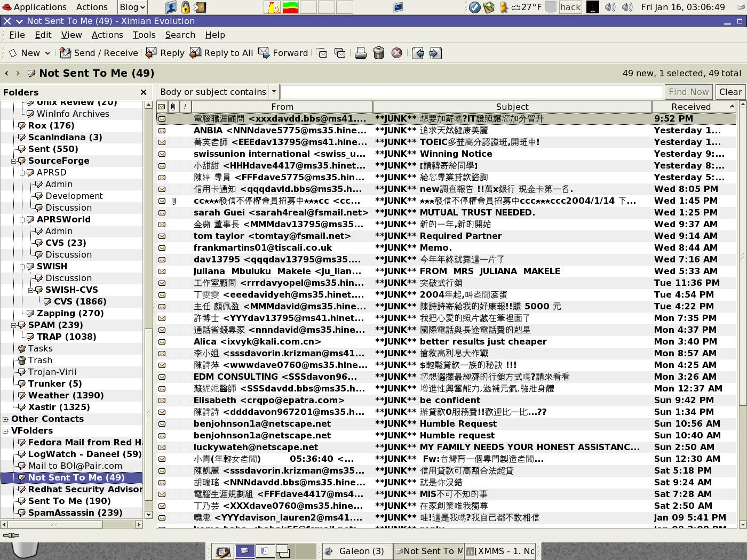Sort by the flagged exclamation column header
The width and height of the screenshot is (747, 560).
[x=185, y=107]
